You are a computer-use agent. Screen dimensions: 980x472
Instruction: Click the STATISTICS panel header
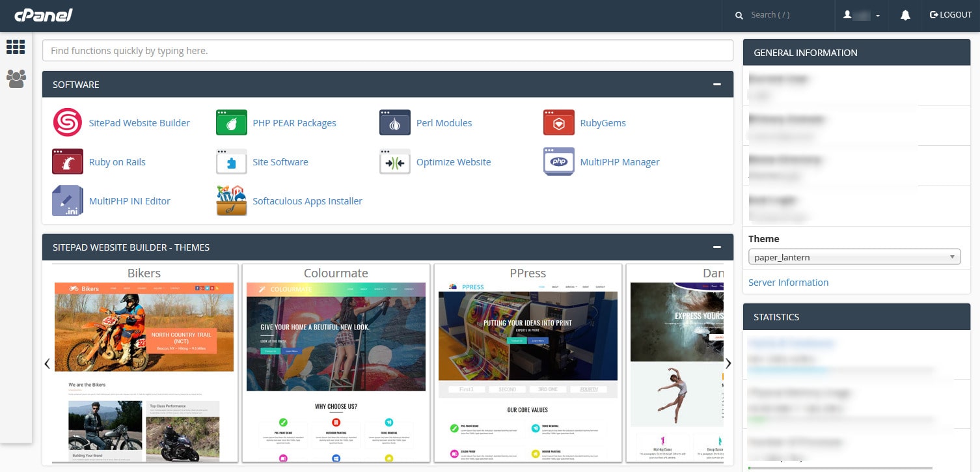[x=856, y=317]
